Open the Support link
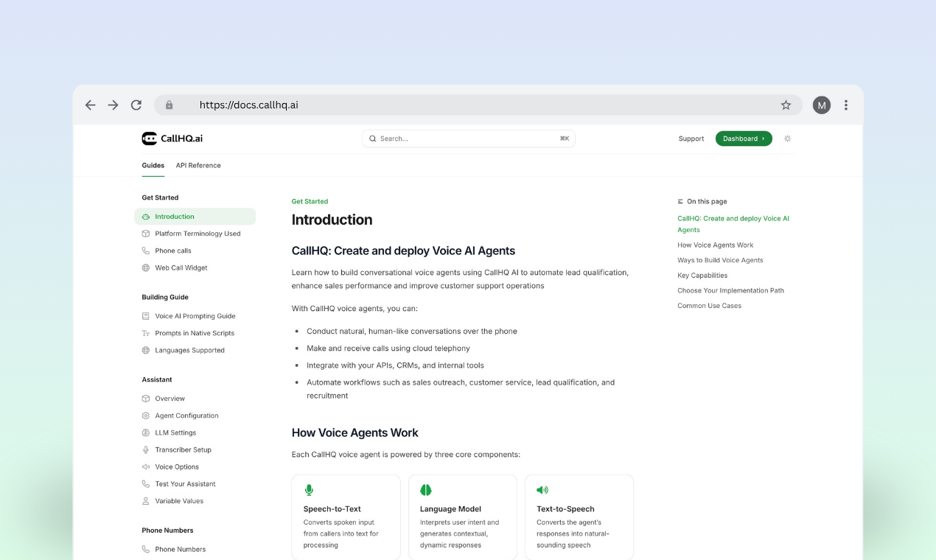The image size is (936, 560). pos(691,139)
